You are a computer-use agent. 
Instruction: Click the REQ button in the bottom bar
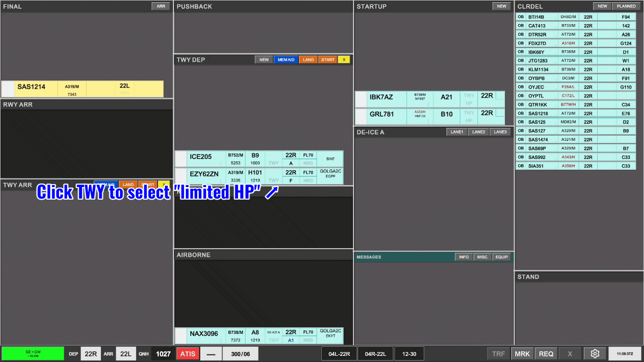[x=546, y=353]
